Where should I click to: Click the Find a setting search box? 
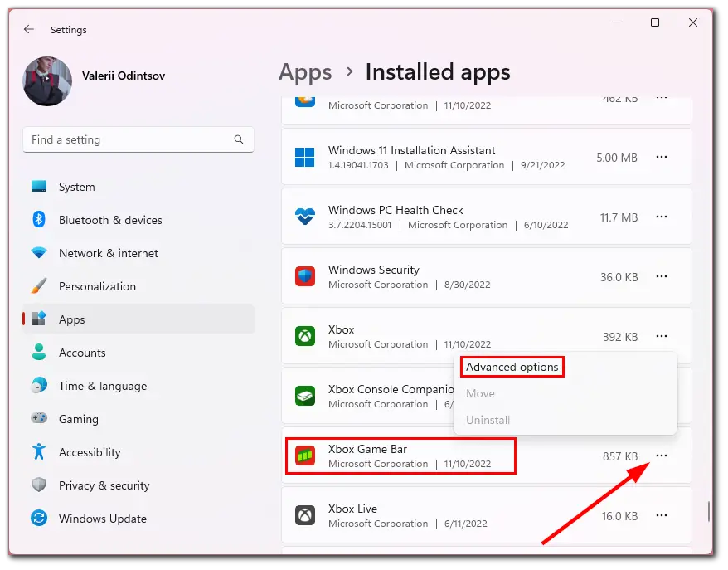coord(138,139)
